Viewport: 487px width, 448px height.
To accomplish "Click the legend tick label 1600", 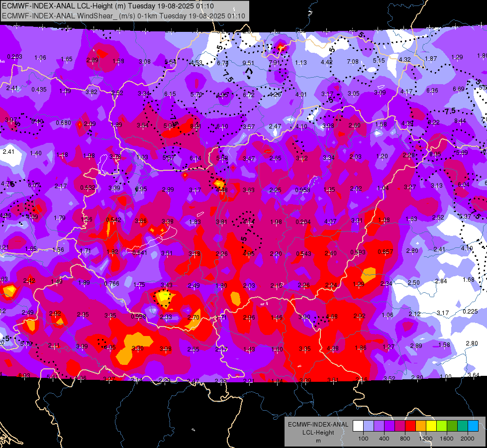I will (x=446, y=439).
